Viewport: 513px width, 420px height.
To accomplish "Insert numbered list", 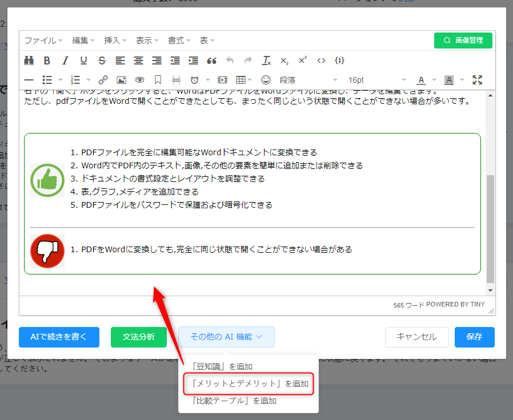I will coord(75,80).
